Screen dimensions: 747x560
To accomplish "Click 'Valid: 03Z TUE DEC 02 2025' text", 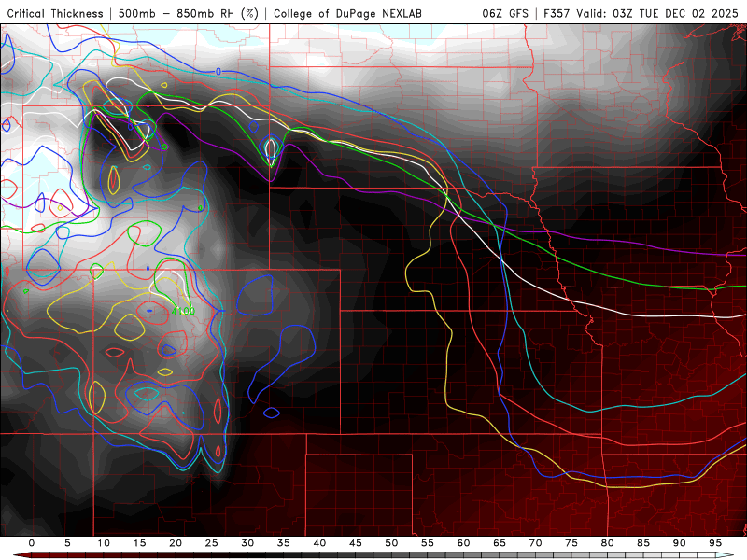I will (657, 14).
